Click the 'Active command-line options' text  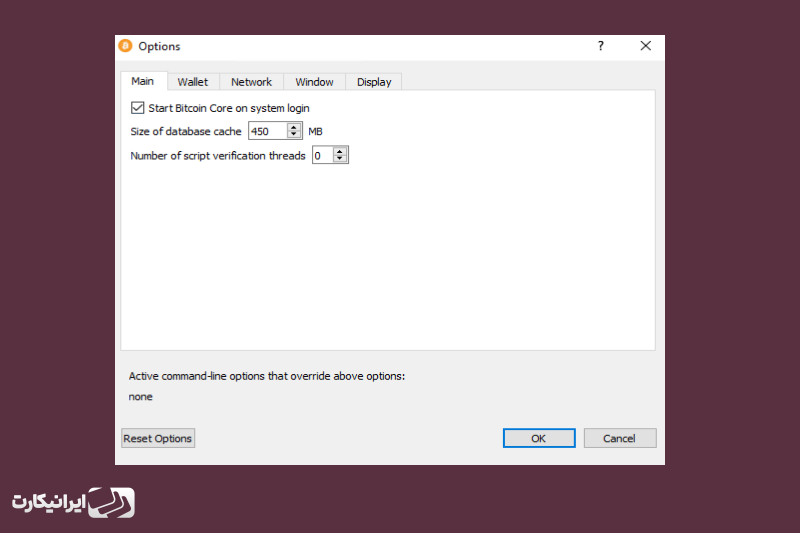267,376
